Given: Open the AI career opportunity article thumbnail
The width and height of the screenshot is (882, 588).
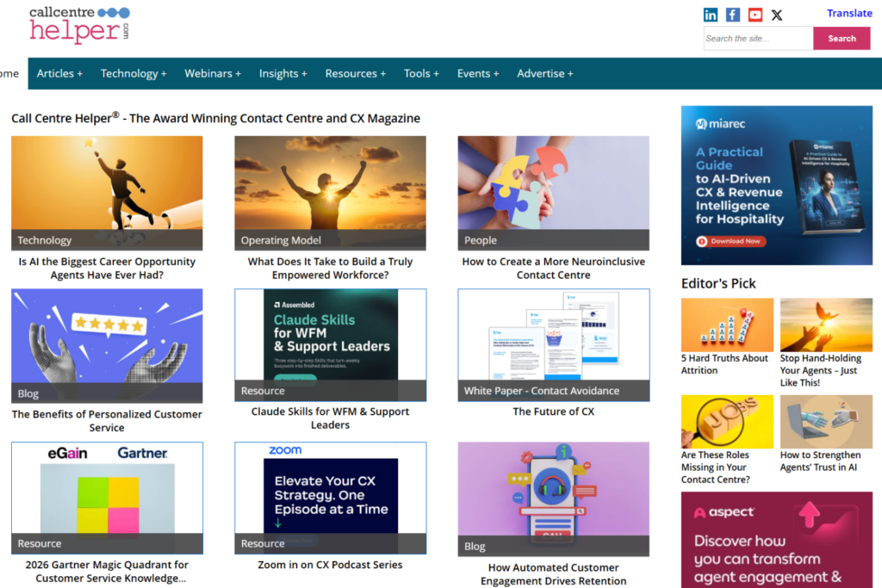Looking at the screenshot, I should (107, 193).
